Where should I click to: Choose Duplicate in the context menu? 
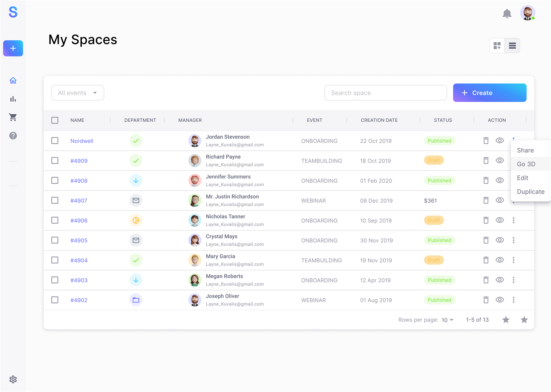[531, 192]
